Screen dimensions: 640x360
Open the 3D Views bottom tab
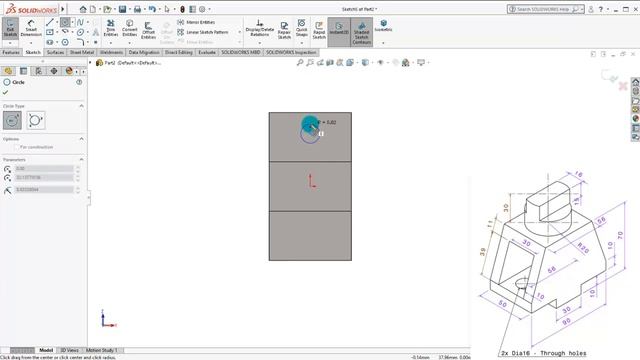coord(69,350)
